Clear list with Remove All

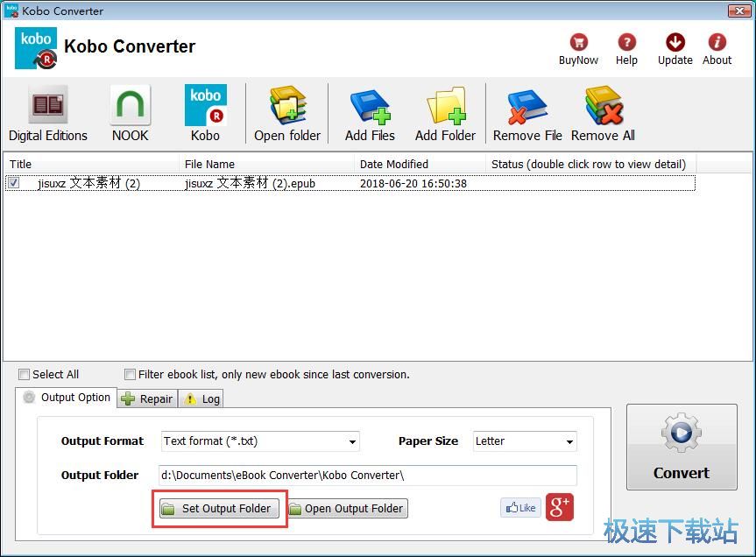(x=603, y=114)
